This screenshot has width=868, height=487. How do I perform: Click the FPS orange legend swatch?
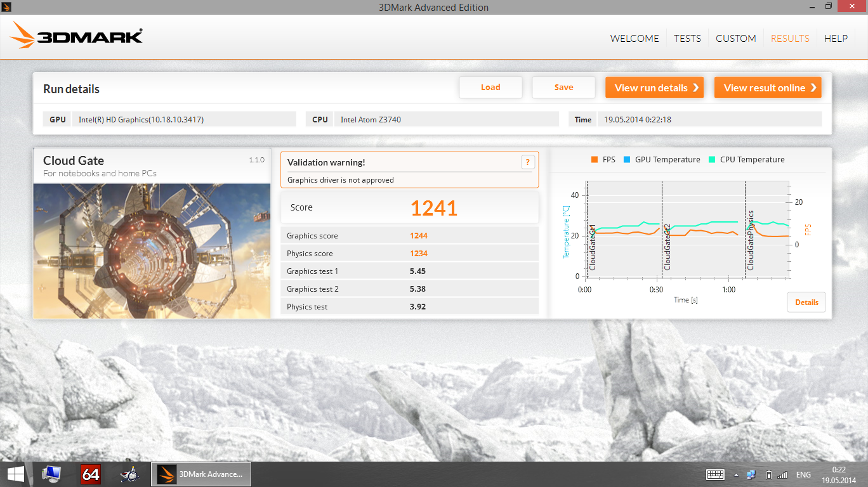(594, 160)
